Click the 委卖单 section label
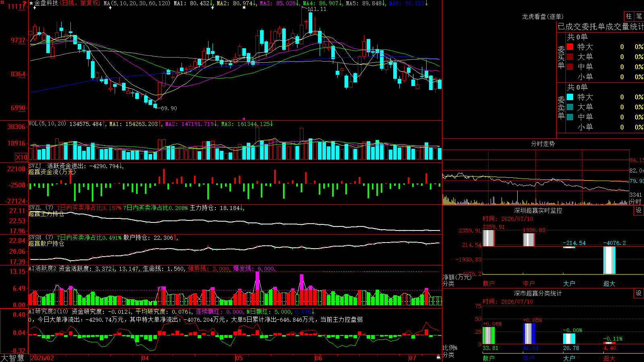 561,107
